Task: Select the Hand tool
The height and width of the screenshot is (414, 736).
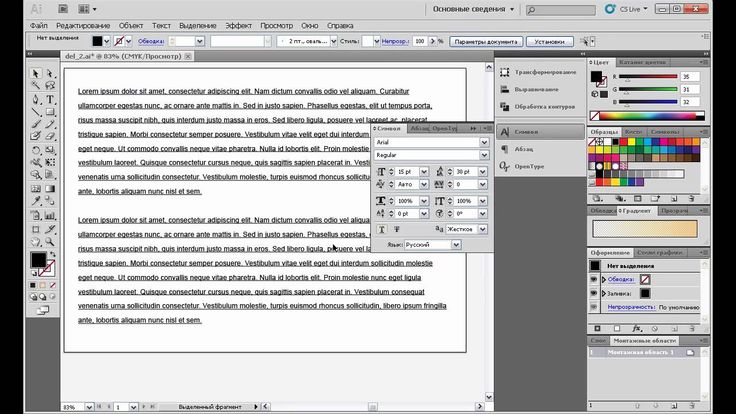Action: coord(36,242)
